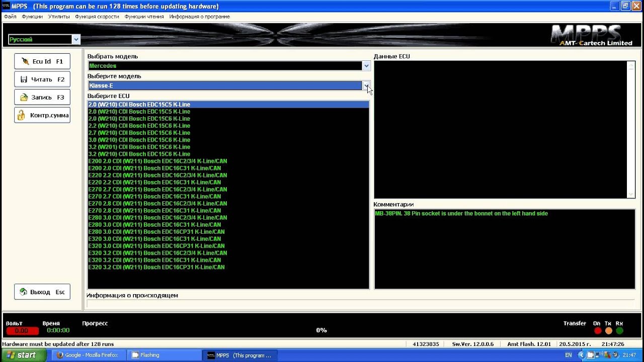Open the Функции menu
The width and height of the screenshot is (644, 362).
point(32,17)
